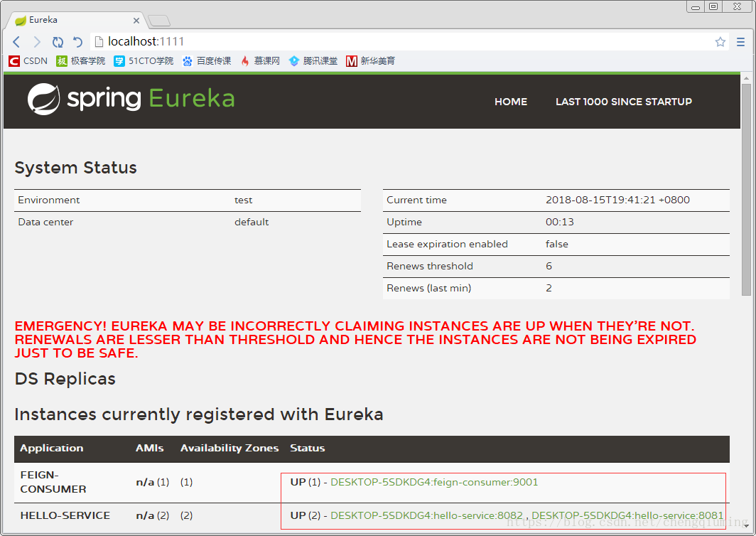
Task: Open LAST 1000 SINCE STARTUP page
Action: [x=623, y=102]
